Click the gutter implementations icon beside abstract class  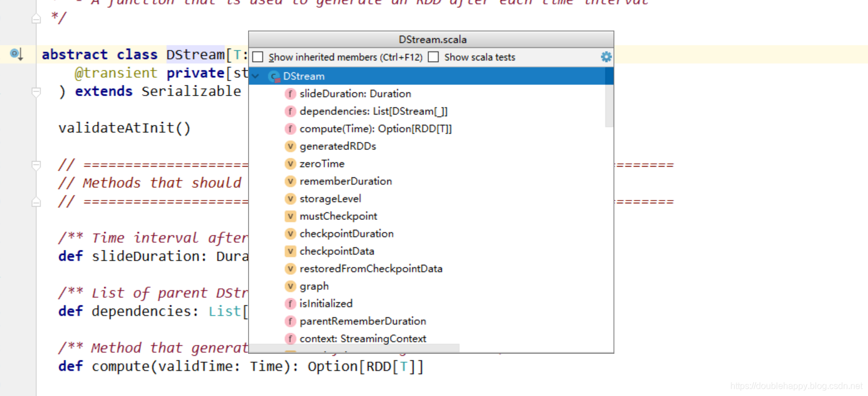[x=16, y=54]
